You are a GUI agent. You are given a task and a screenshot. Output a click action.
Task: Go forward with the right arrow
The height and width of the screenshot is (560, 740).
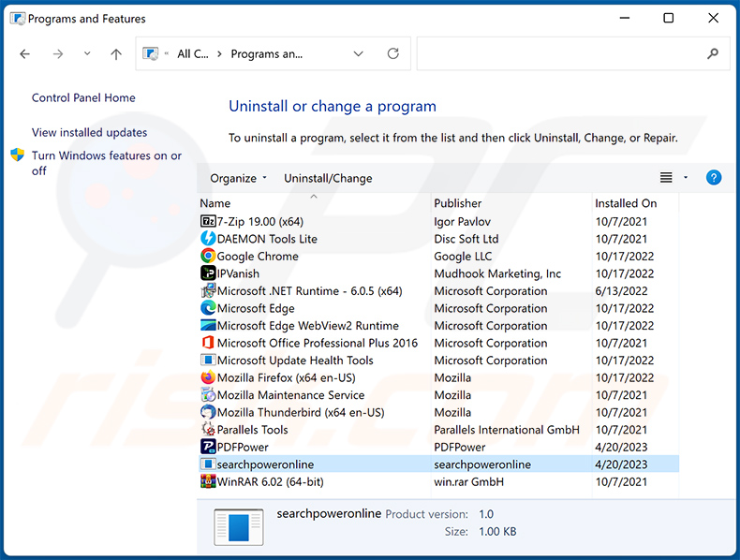(57, 54)
